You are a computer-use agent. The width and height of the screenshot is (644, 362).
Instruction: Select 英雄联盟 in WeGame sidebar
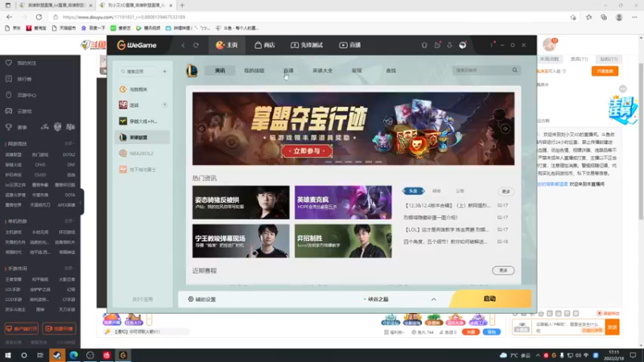[x=142, y=137]
